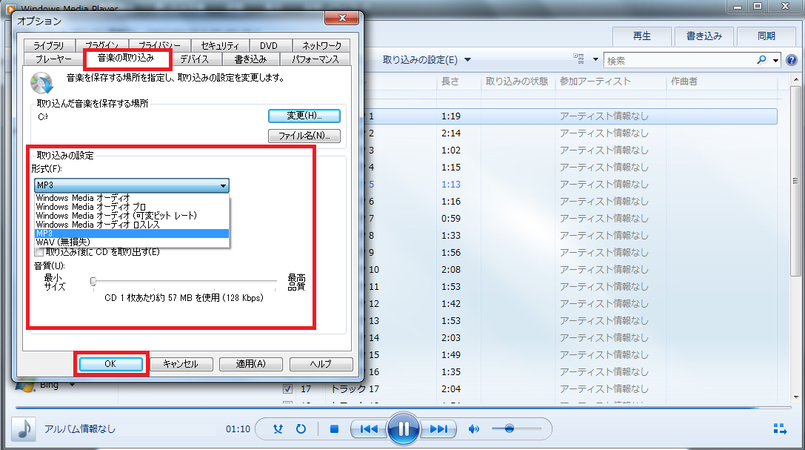Mute the sound via speaker icon
The image size is (805, 450).
click(x=473, y=428)
